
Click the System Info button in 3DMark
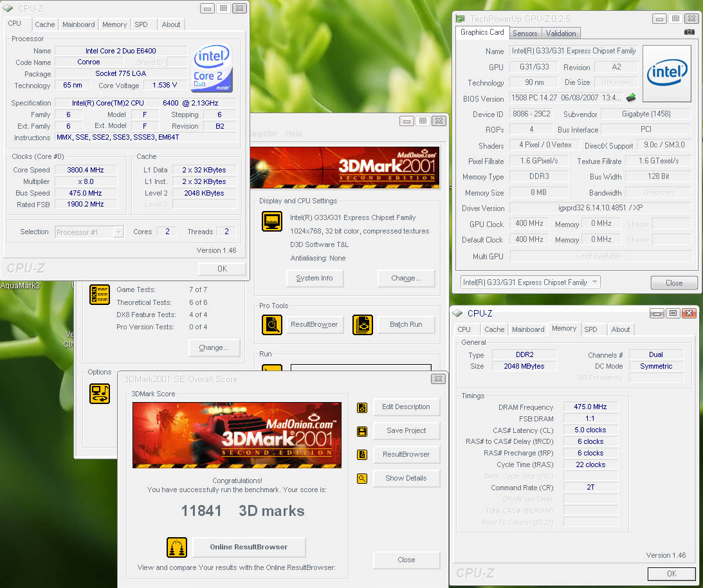click(x=315, y=278)
